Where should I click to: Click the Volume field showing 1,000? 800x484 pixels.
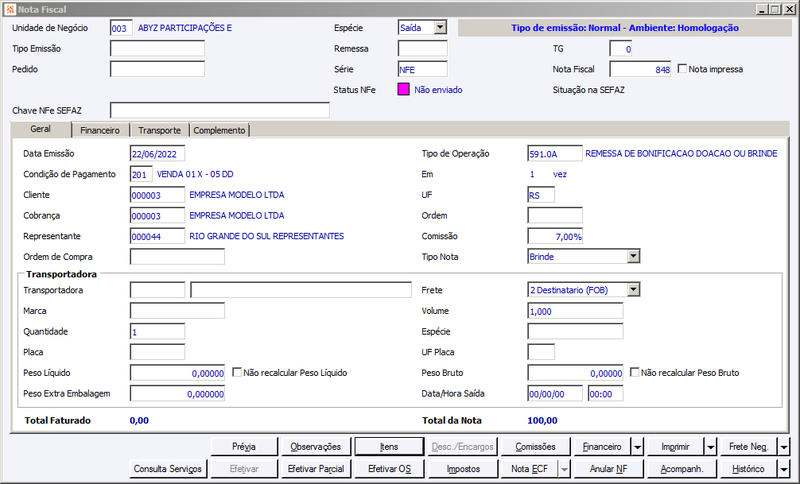click(x=575, y=311)
